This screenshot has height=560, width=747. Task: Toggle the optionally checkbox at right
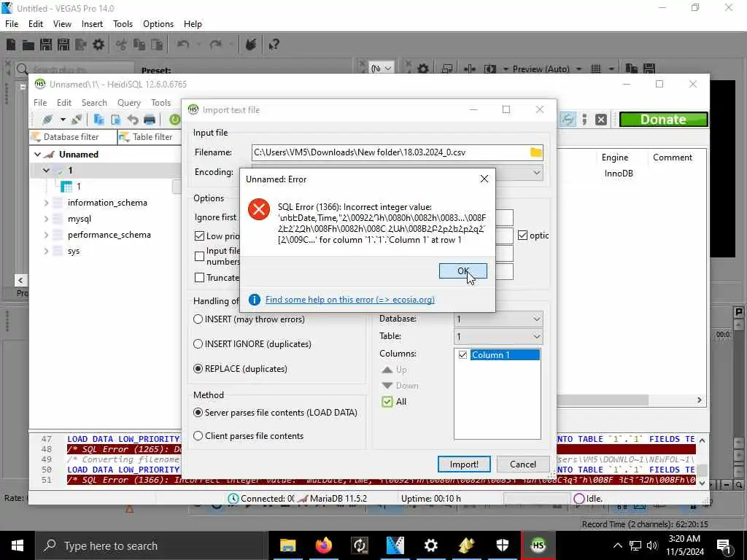pos(522,236)
